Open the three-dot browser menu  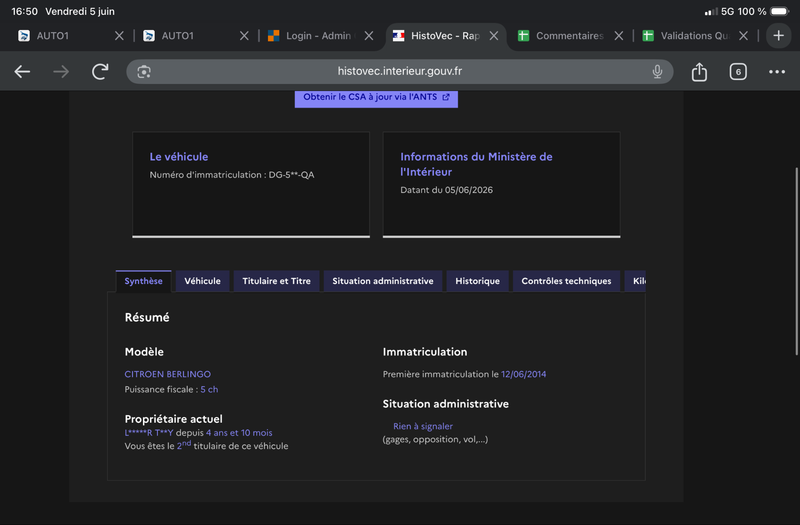click(x=777, y=72)
